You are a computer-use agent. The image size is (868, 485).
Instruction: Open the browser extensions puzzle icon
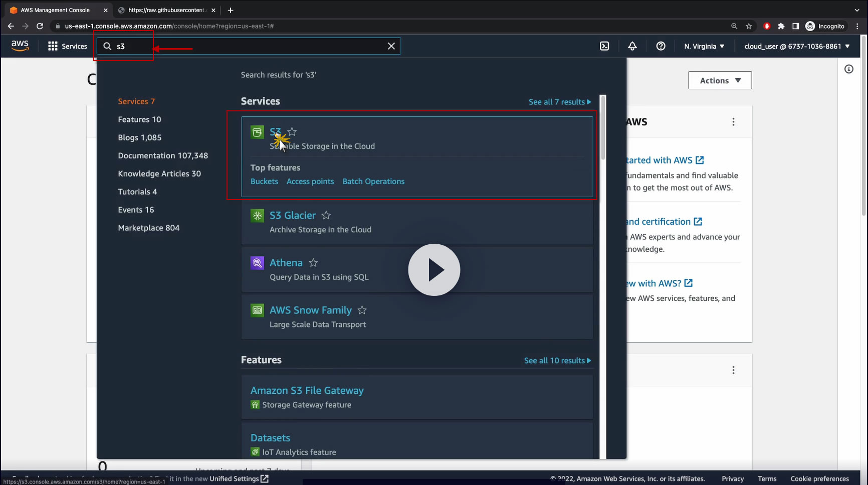[x=781, y=26]
